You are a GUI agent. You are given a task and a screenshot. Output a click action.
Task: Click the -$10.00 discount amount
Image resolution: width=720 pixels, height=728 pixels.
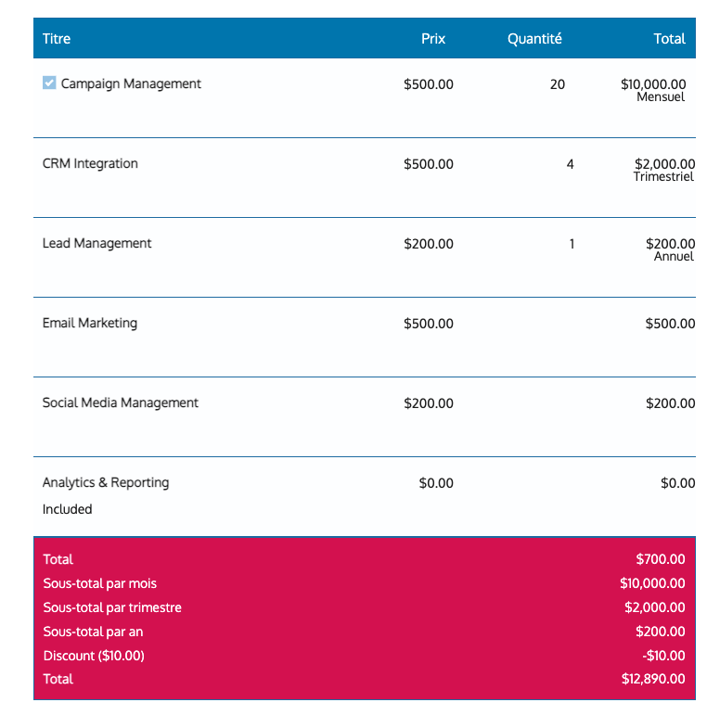(663, 656)
